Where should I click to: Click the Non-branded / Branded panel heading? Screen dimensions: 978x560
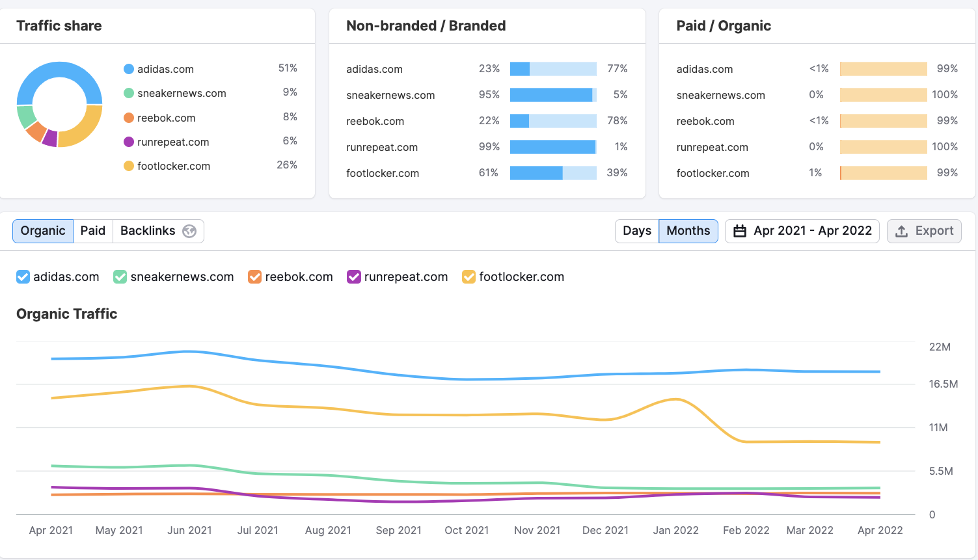[x=426, y=26]
